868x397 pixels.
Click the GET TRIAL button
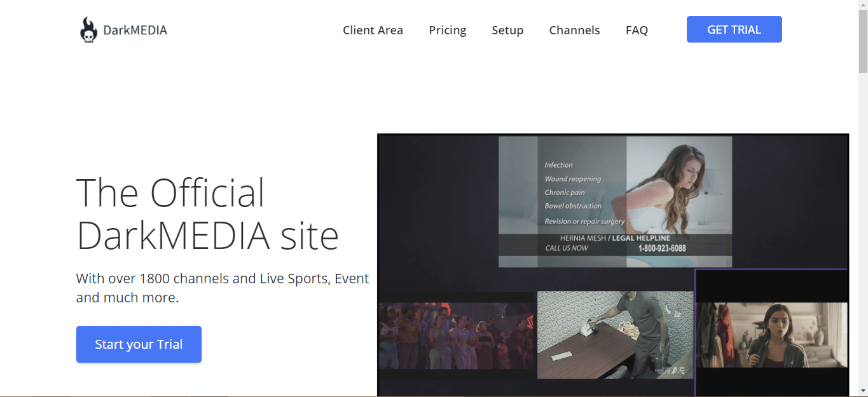coord(734,29)
